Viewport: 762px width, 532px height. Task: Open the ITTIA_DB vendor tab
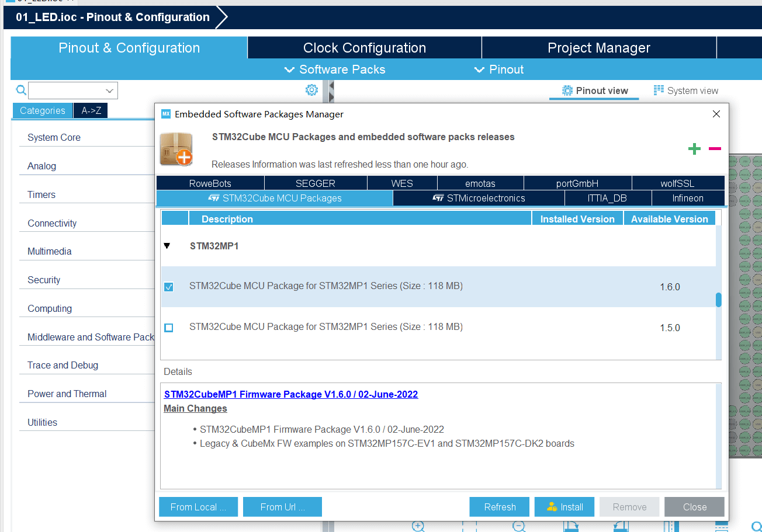(x=608, y=198)
